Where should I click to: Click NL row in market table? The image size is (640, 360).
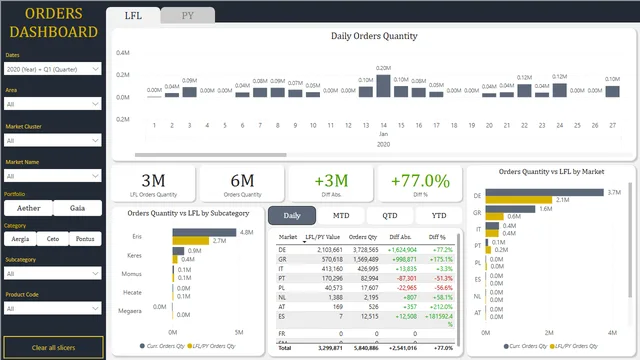[x=365, y=298]
